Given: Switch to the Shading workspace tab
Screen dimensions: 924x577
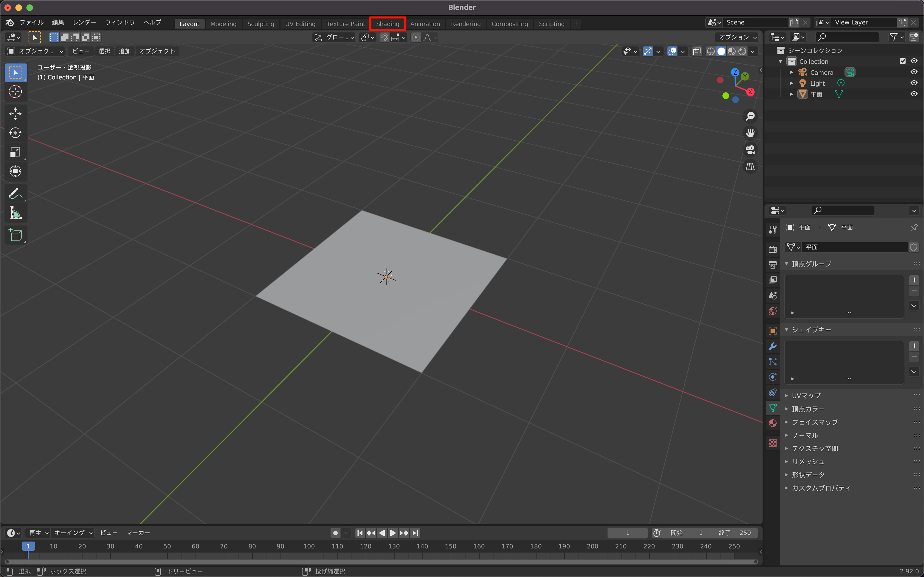Looking at the screenshot, I should click(x=387, y=24).
